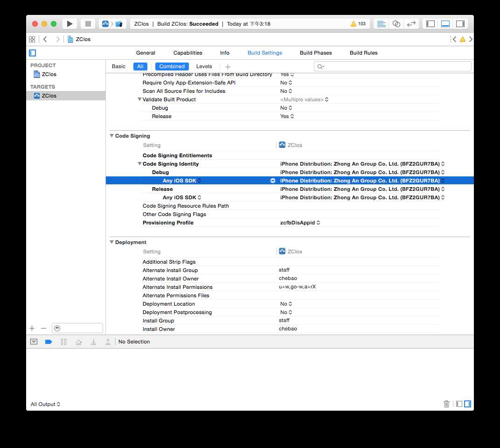Show the variables view pane
The image size is (500, 448).
click(x=459, y=404)
